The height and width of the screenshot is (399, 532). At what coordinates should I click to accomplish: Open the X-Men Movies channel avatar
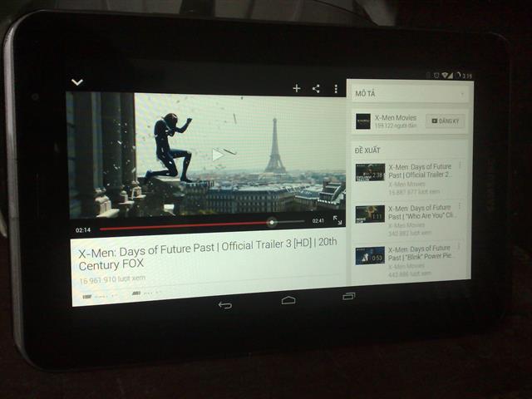[363, 121]
